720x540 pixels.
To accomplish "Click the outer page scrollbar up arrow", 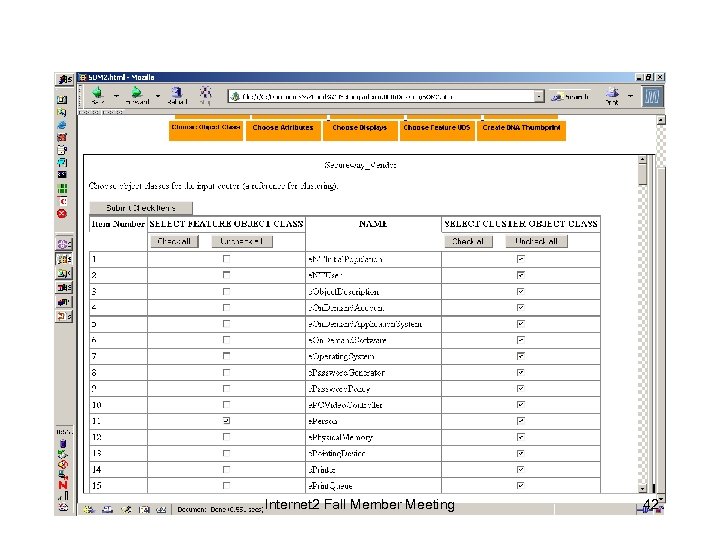I will [x=661, y=120].
